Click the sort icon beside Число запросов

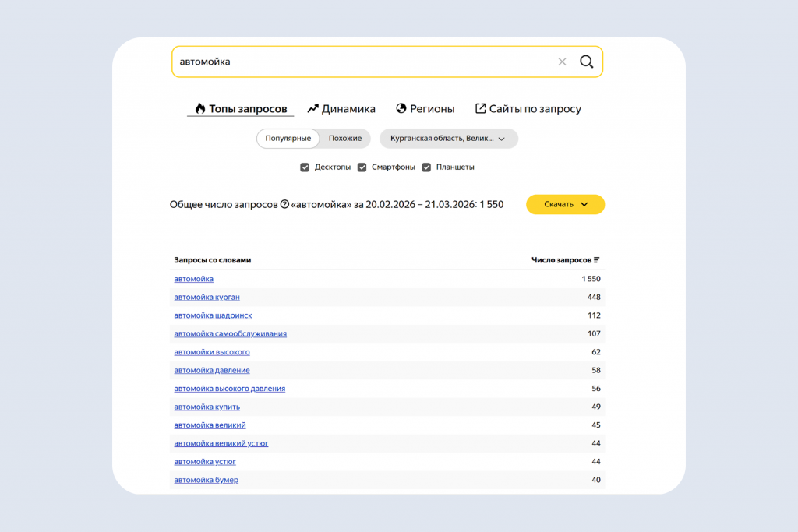tap(596, 260)
